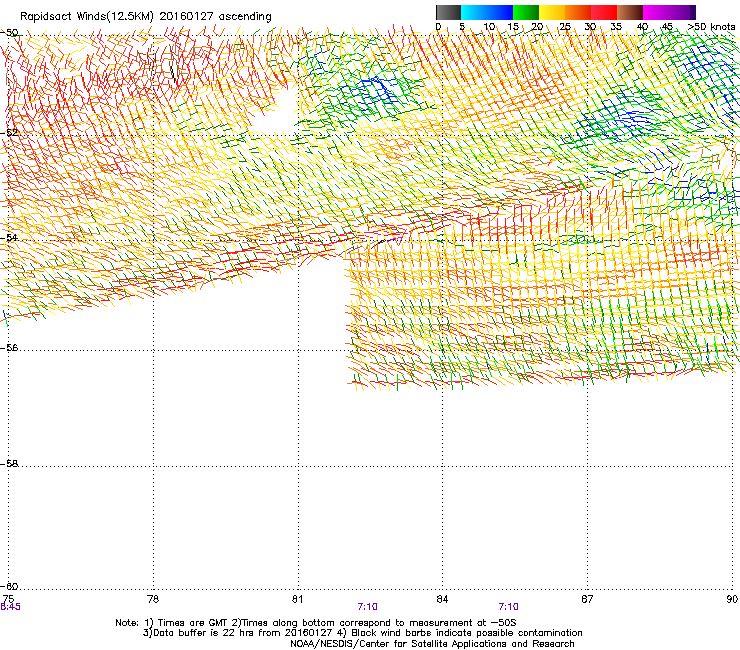
Task: Click the -60 latitude axis label
Action: pos(9,587)
